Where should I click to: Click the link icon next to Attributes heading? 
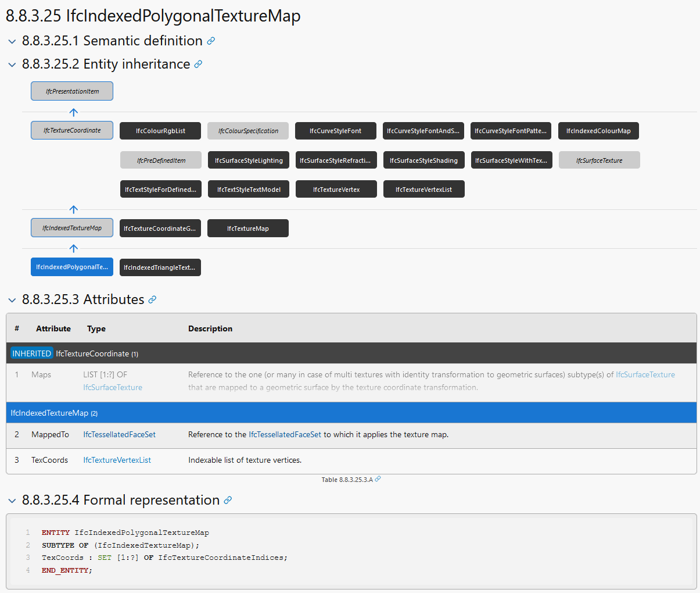click(152, 300)
